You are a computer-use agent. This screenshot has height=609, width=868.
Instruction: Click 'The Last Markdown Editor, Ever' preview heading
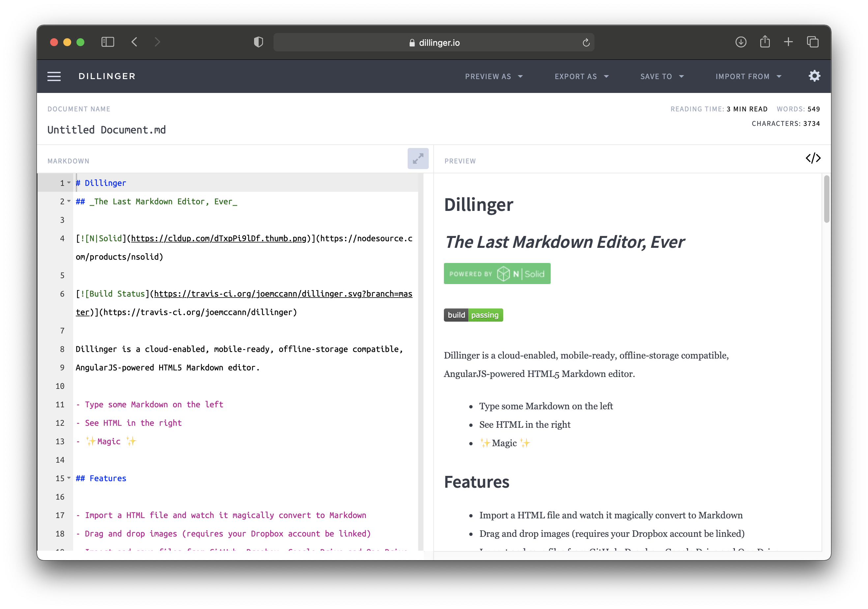pyautogui.click(x=565, y=242)
